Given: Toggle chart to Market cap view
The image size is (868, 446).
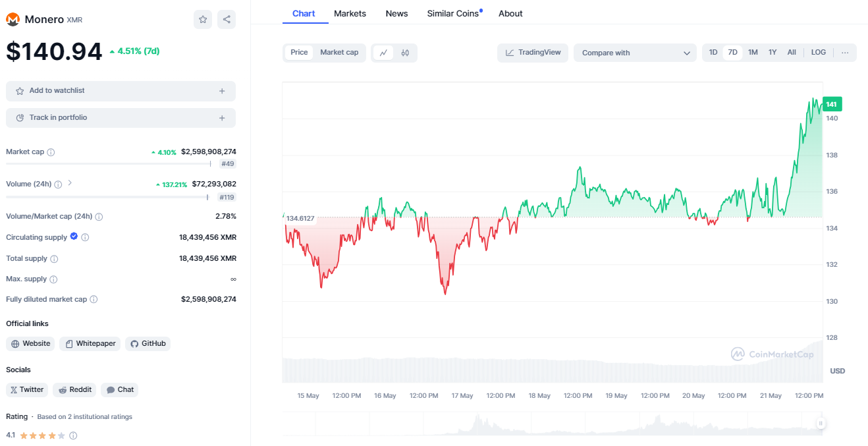Looking at the screenshot, I should [x=339, y=53].
